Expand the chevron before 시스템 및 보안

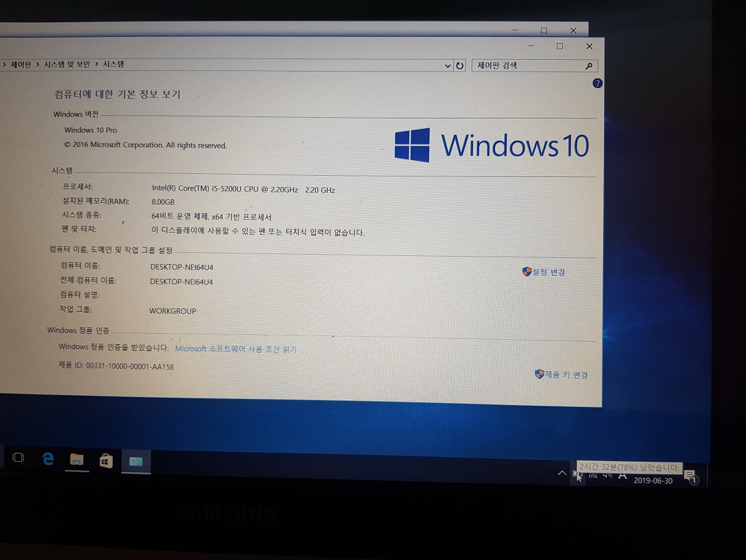(38, 64)
